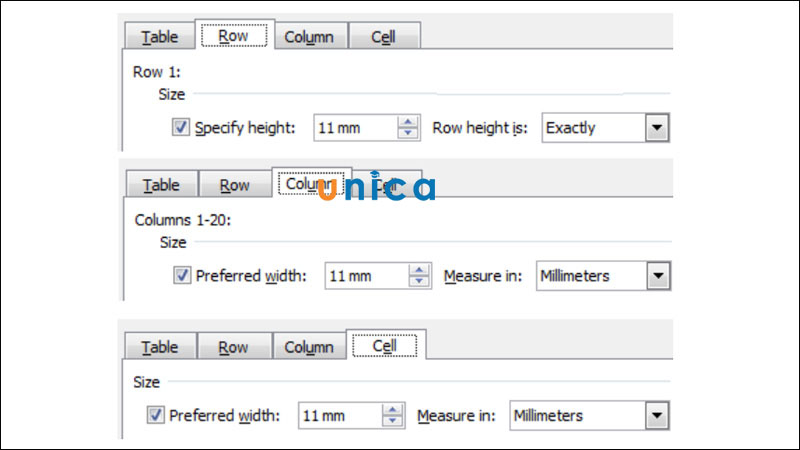Open the Cell tab in top panel
The image size is (800, 450).
(383, 37)
